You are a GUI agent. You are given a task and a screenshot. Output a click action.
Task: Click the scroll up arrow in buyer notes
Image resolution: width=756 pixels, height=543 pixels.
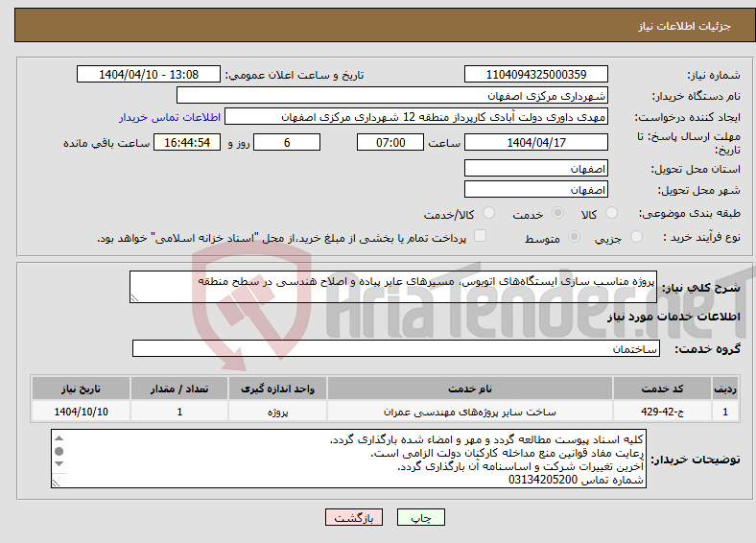pyautogui.click(x=59, y=438)
